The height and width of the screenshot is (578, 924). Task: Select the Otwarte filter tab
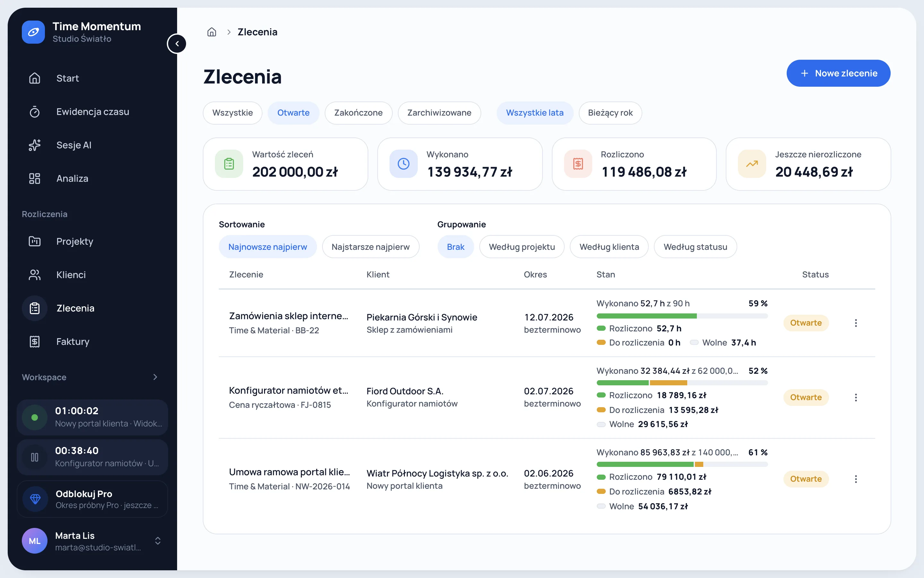pos(293,113)
